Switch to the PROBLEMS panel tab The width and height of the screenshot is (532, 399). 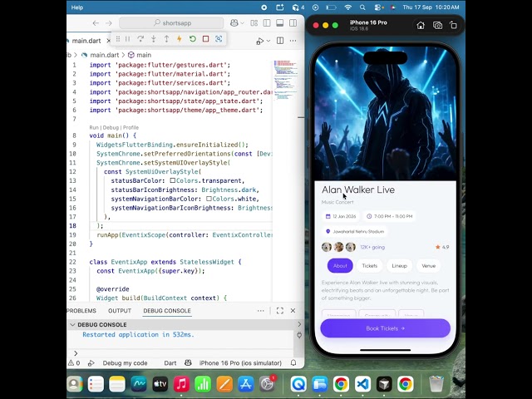click(81, 311)
